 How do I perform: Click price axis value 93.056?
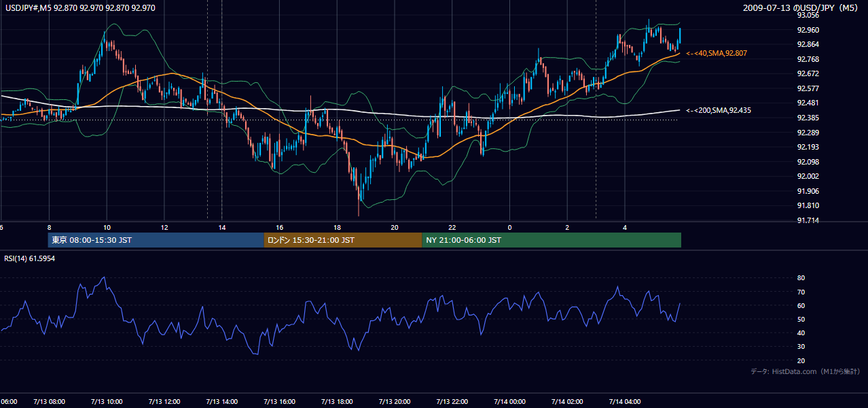(808, 15)
